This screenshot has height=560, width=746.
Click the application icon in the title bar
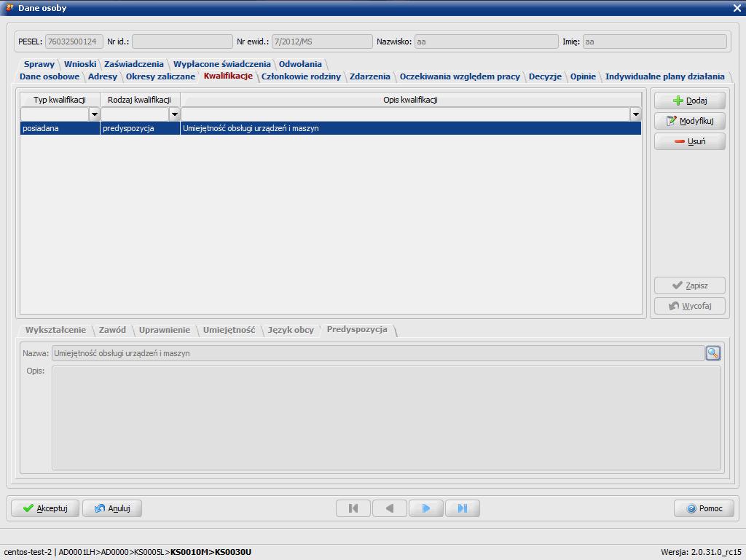click(9, 7)
